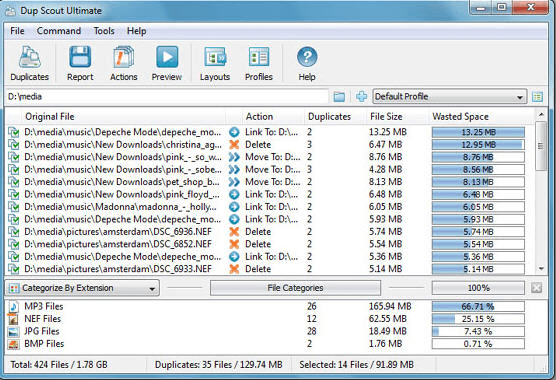Click the 165.94 MB value in MP3 row
The width and height of the screenshot is (556, 380).
390,307
